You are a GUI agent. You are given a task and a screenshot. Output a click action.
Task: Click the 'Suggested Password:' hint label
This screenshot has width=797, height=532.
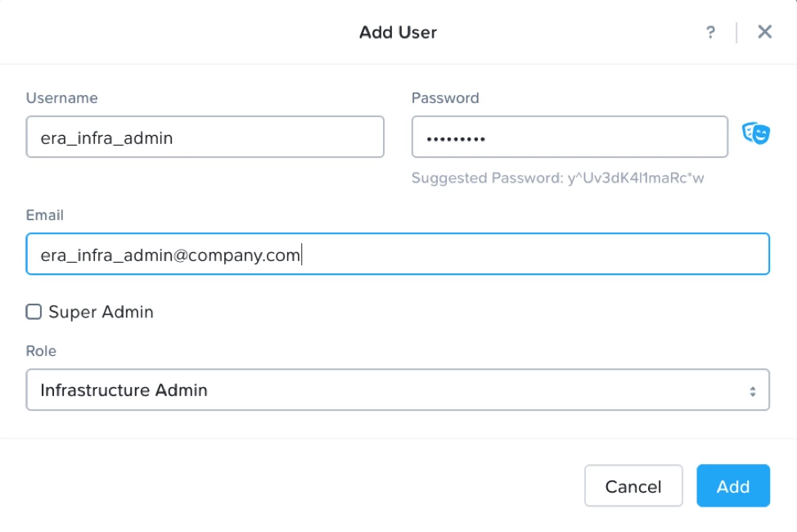click(x=488, y=178)
